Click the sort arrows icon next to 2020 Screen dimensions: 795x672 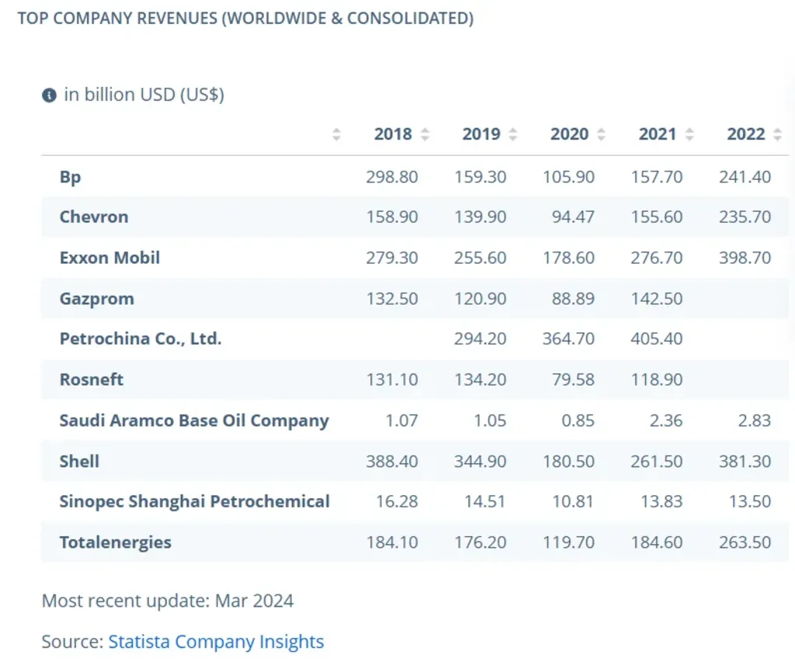point(601,134)
